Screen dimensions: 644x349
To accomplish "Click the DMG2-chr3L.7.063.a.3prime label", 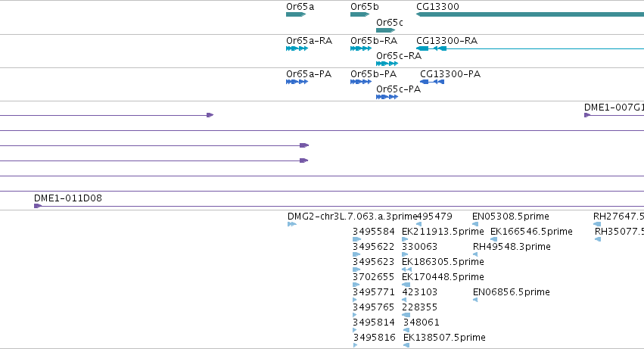I will coord(353,217).
